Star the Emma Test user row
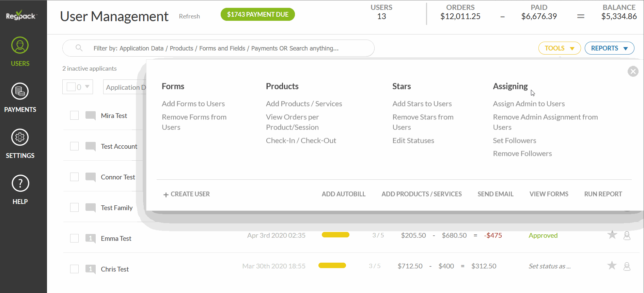Screen dimensions: 644x293 coord(612,235)
